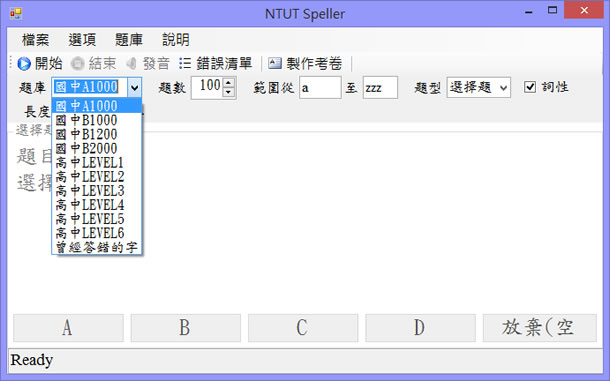Select 國中B2000 from the list

point(96,148)
